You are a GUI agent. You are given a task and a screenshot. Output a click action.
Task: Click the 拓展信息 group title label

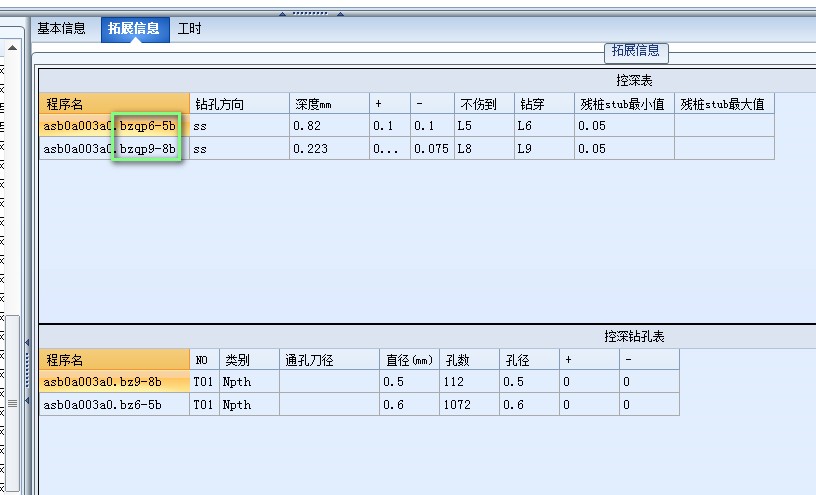point(636,51)
